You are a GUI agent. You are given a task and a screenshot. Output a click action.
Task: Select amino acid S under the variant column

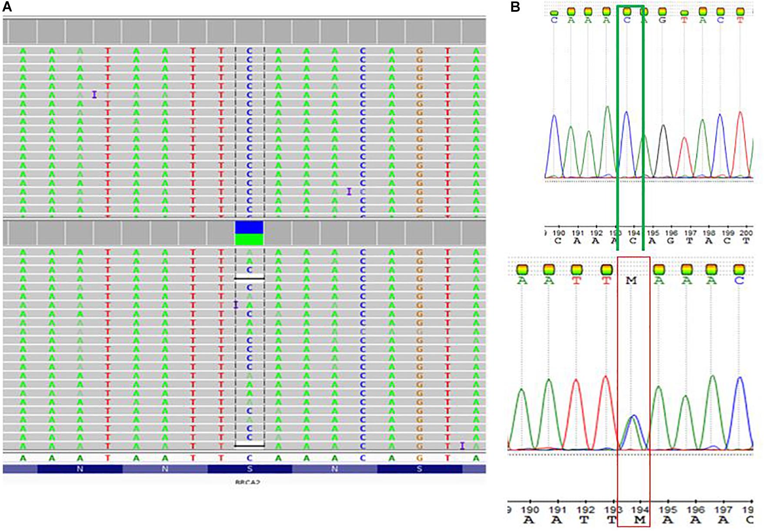(249, 469)
